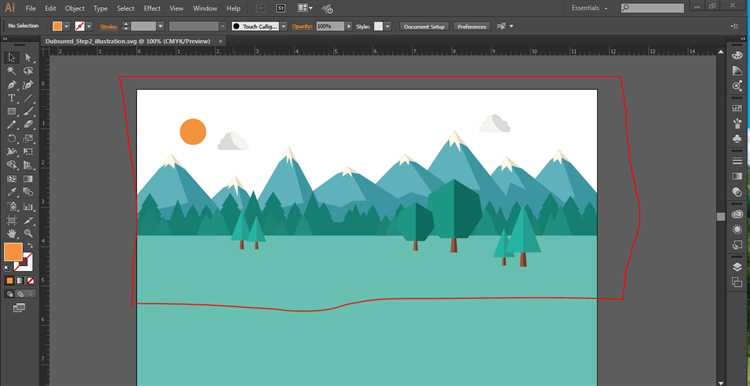Expand the stroke weight dropdown
750x386 pixels.
(161, 26)
